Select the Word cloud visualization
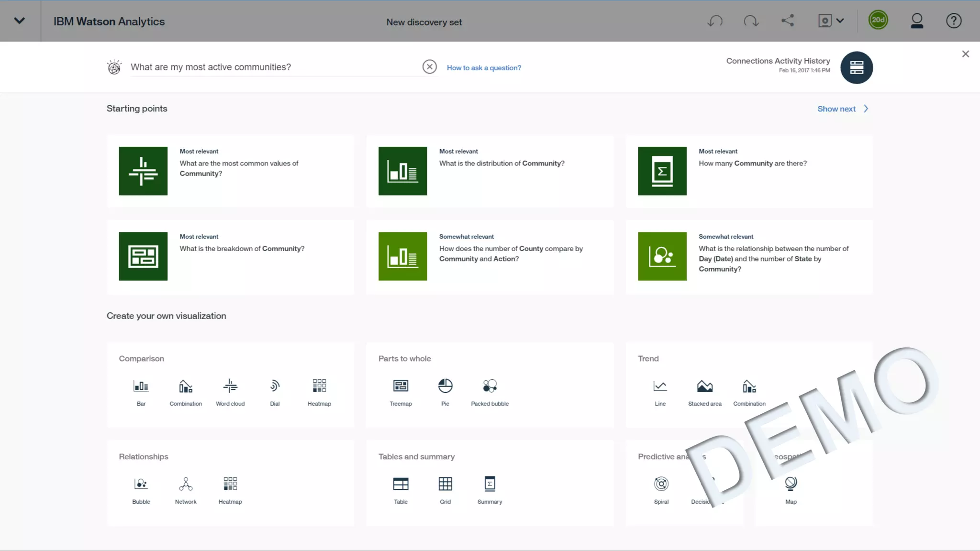 point(230,392)
